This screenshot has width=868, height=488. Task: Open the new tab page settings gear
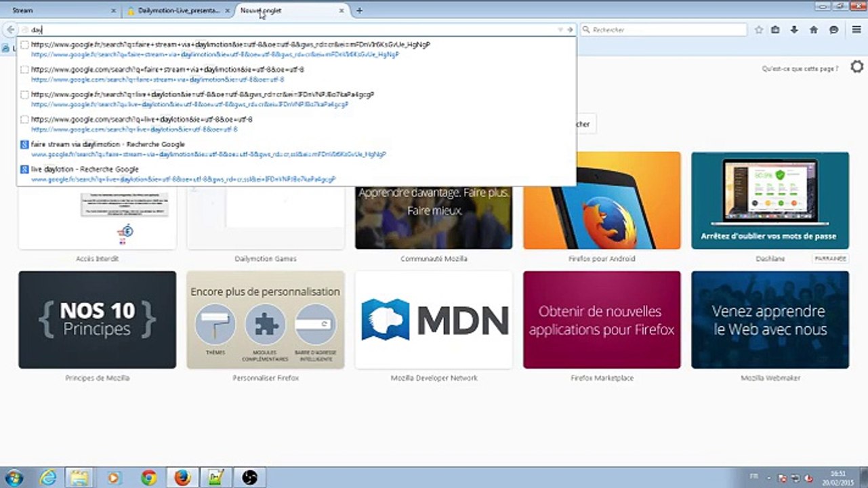tap(857, 66)
